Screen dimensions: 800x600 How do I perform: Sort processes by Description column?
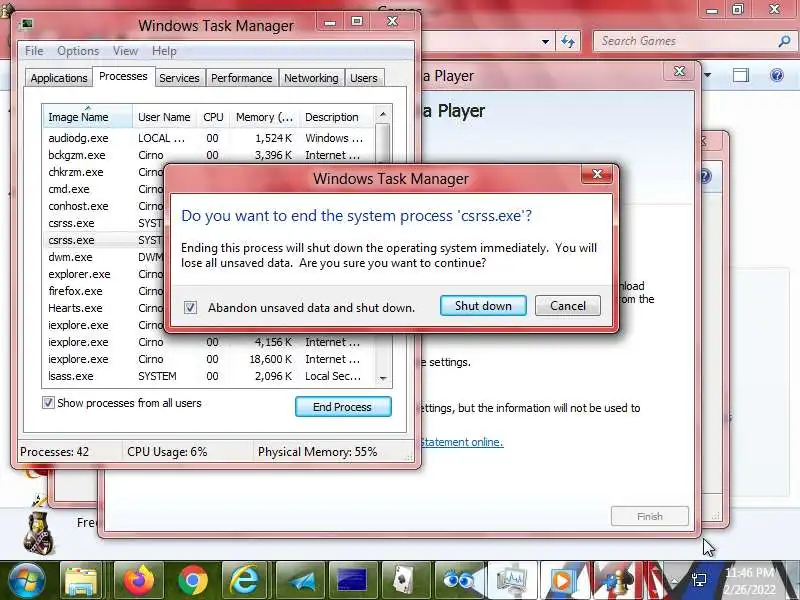[337, 117]
